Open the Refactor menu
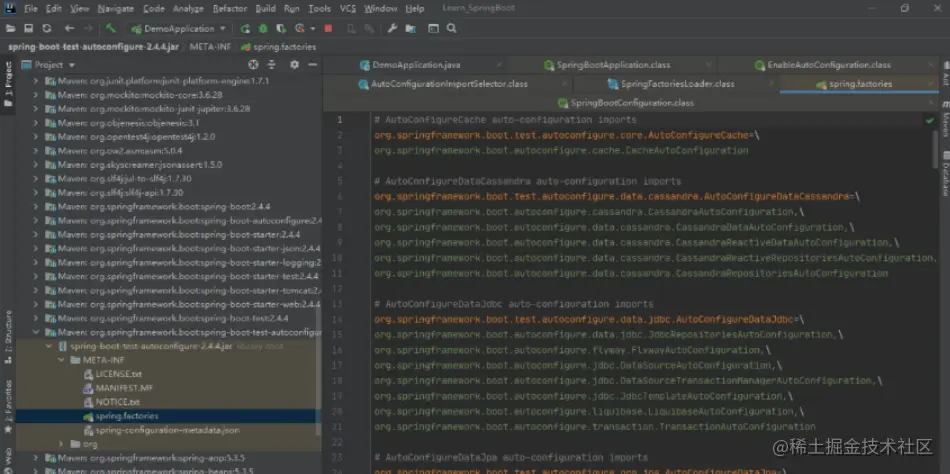Image resolution: width=950 pixels, height=474 pixels. (x=230, y=8)
